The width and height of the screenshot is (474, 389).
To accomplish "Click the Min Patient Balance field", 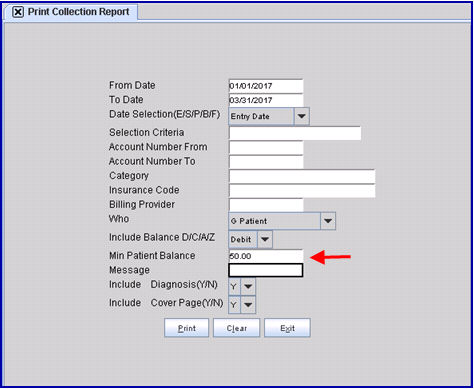I will (x=266, y=256).
